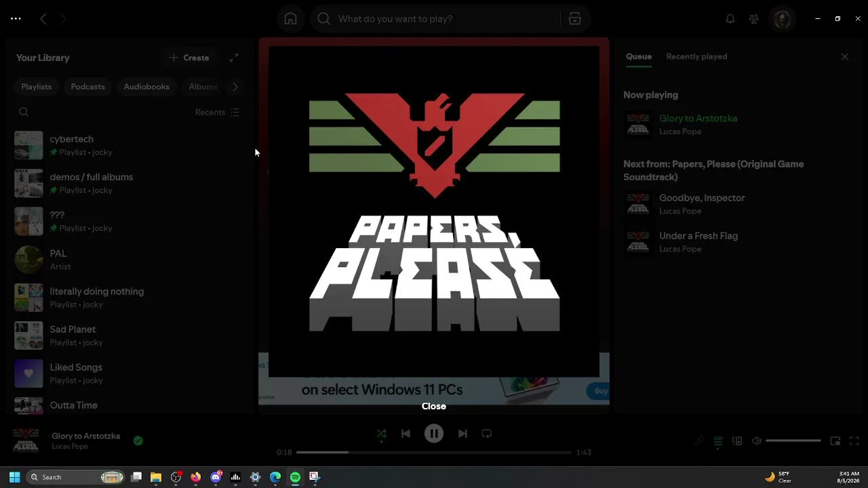Viewport: 868px width, 488px height.
Task: Open Settings gear on the taskbar
Action: 256,477
